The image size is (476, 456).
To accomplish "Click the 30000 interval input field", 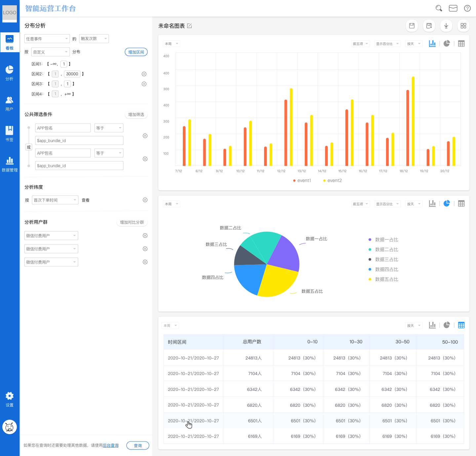I will click(x=72, y=74).
